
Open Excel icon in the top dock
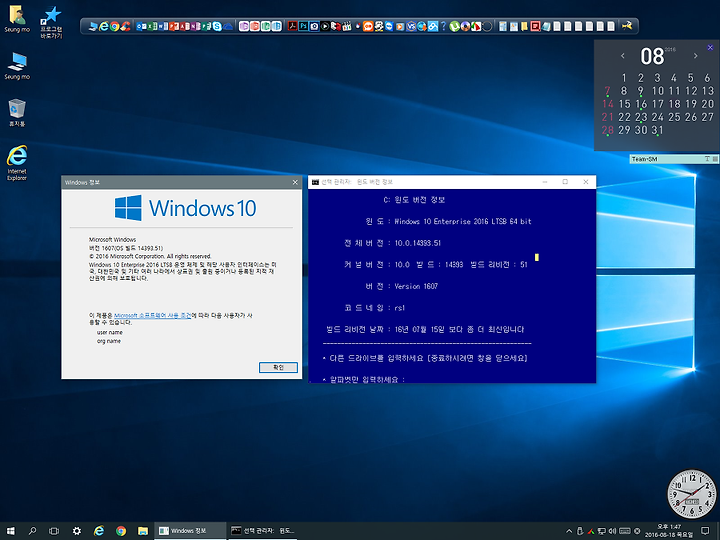[x=152, y=26]
